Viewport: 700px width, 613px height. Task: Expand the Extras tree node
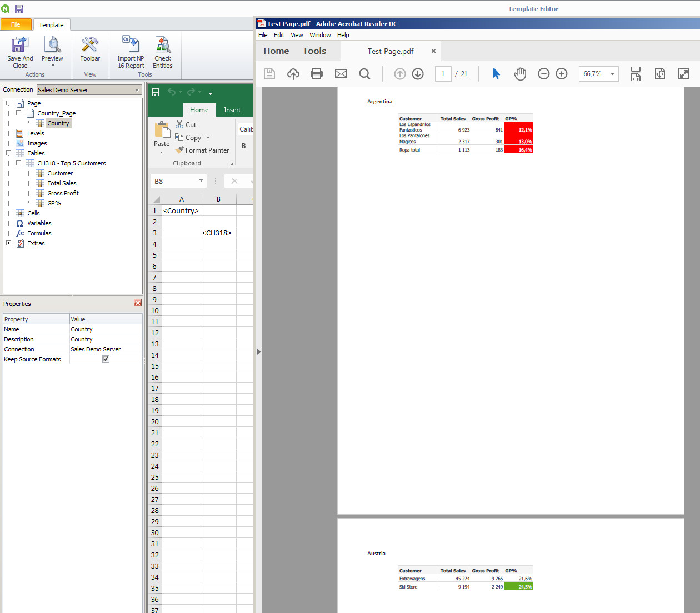click(x=8, y=243)
